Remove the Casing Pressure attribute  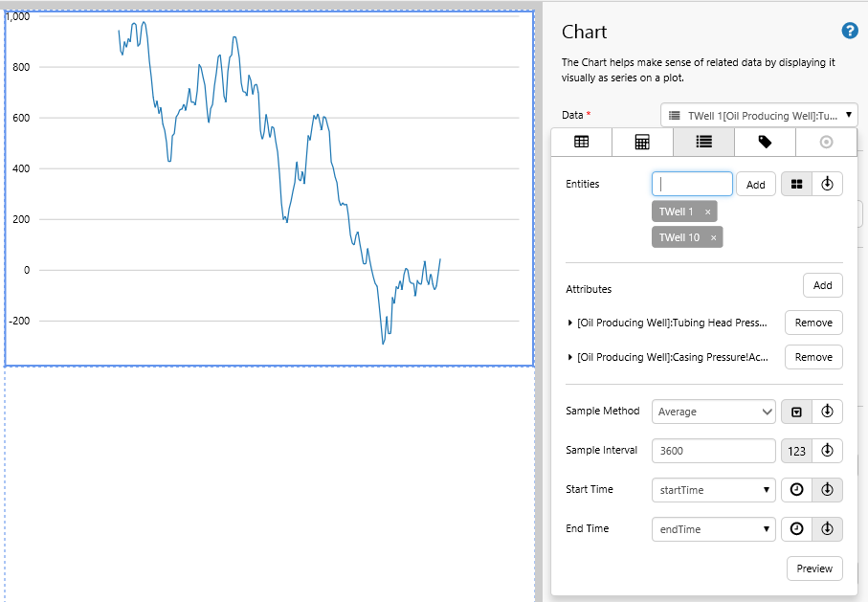(x=813, y=357)
